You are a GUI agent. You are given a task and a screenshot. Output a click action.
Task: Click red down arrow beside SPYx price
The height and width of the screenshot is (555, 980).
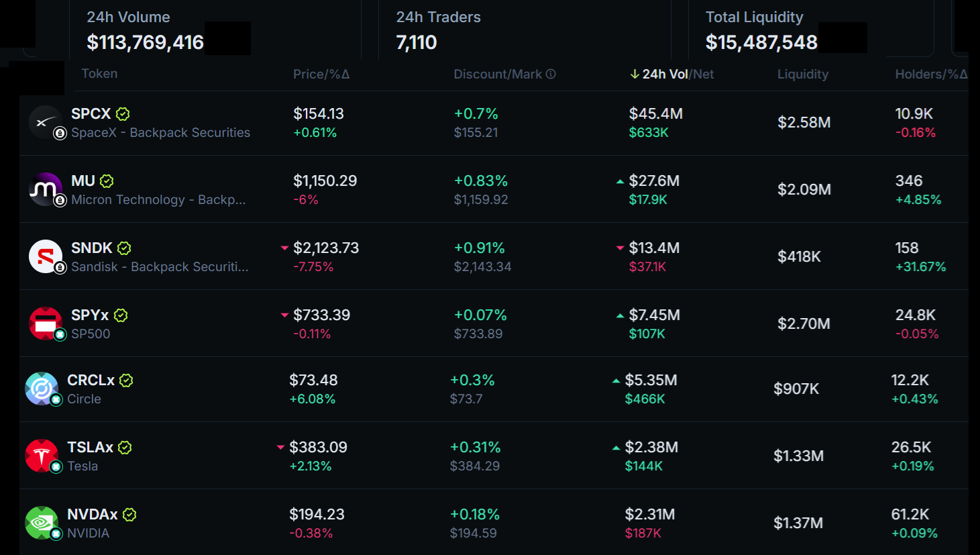284,315
